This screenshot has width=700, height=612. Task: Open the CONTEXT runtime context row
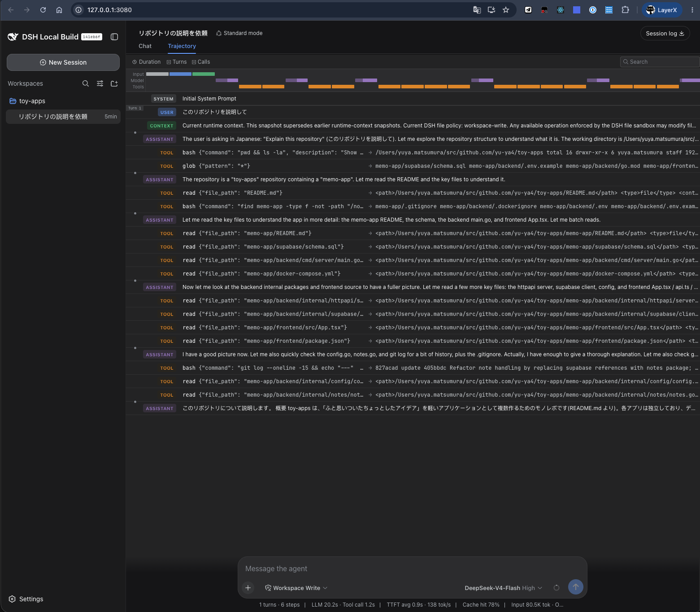(413, 126)
